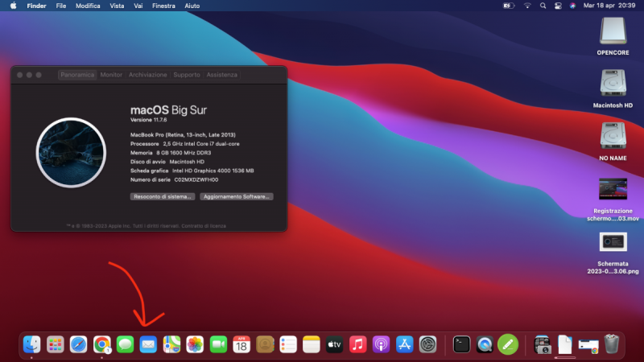Launch Terminal from the Dock
This screenshot has width=644, height=362.
tap(461, 344)
